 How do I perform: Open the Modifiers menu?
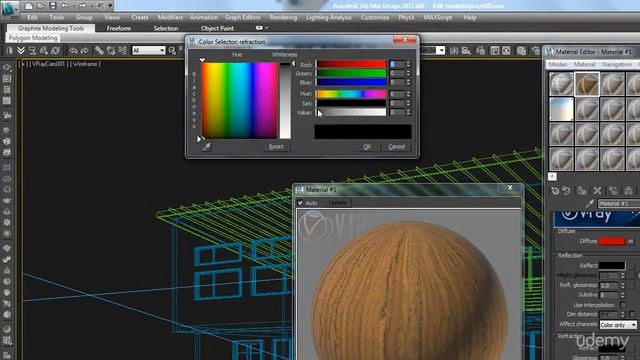pyautogui.click(x=170, y=18)
